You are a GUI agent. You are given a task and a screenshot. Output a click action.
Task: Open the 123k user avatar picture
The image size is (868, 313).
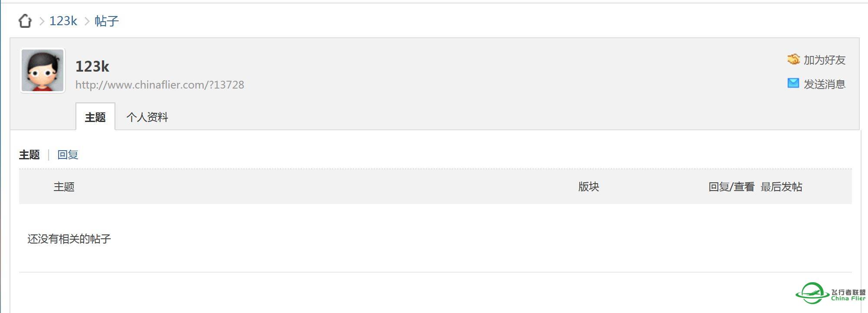pyautogui.click(x=43, y=70)
